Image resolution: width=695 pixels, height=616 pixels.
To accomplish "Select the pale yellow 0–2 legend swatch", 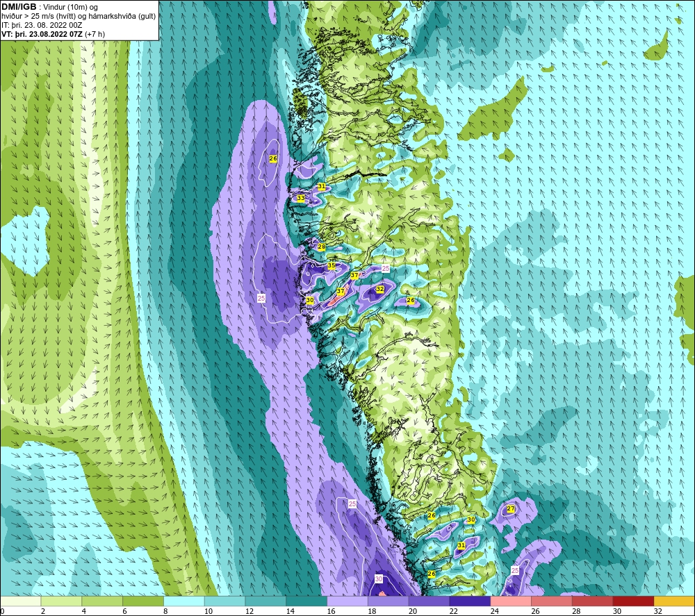I will 20,601.
